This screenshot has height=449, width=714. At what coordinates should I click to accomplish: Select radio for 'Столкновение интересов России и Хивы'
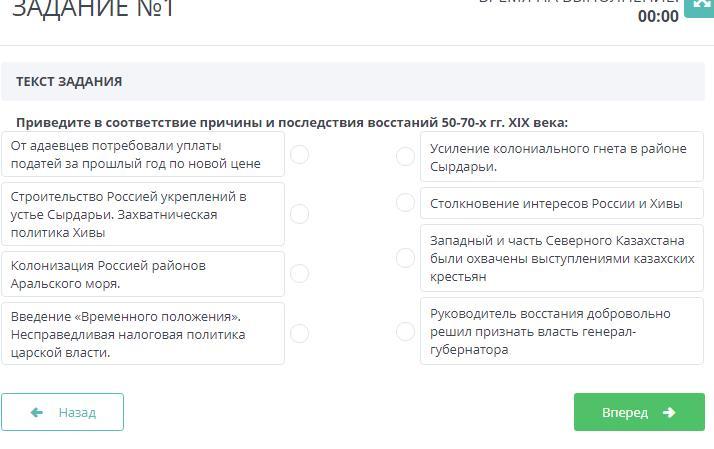click(405, 202)
